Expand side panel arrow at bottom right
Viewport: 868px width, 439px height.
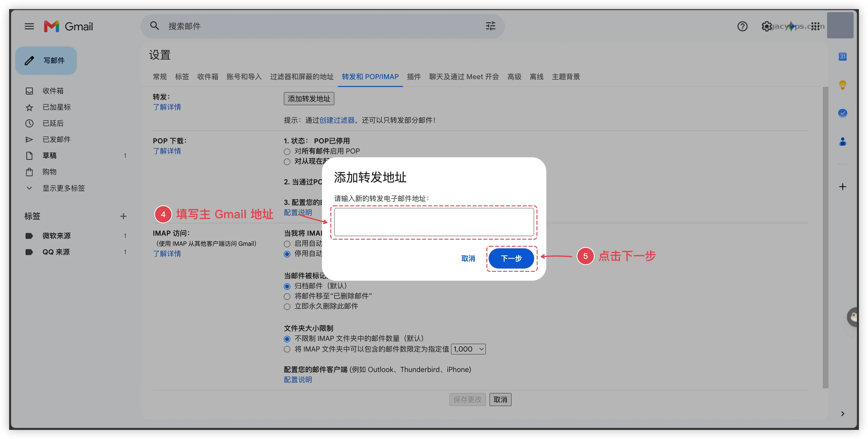pyautogui.click(x=842, y=414)
